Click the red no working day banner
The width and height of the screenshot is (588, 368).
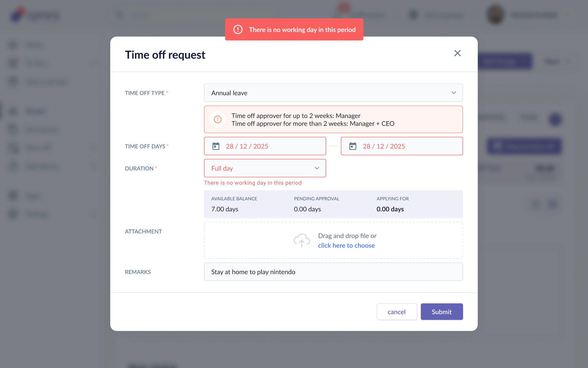coord(294,29)
